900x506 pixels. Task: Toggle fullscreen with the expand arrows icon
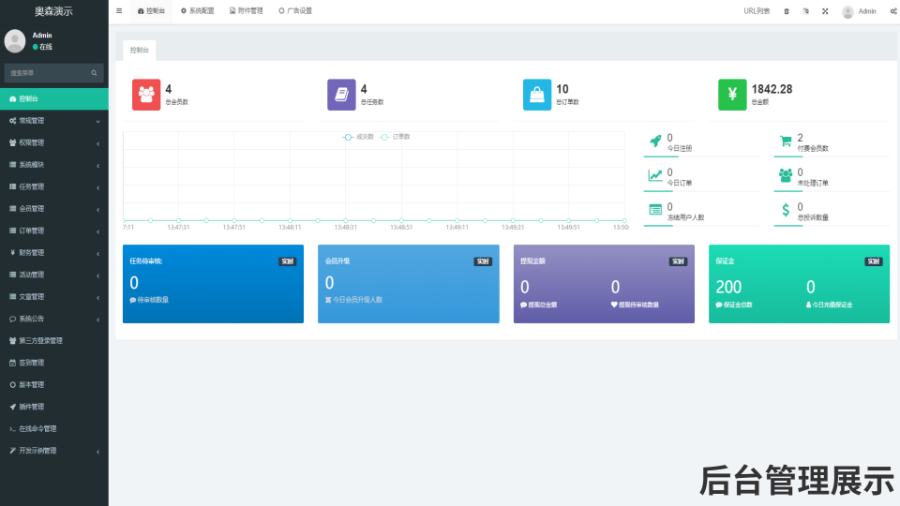[x=825, y=11]
